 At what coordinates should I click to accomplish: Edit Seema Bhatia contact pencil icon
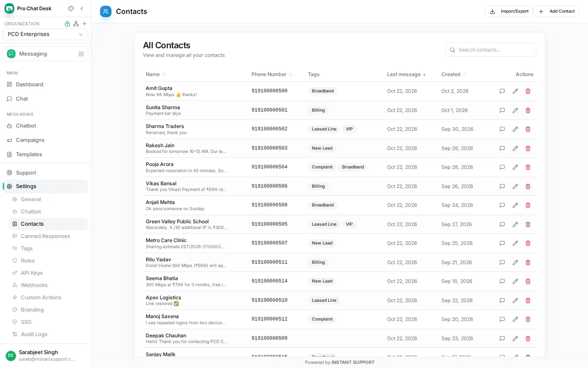(x=515, y=281)
